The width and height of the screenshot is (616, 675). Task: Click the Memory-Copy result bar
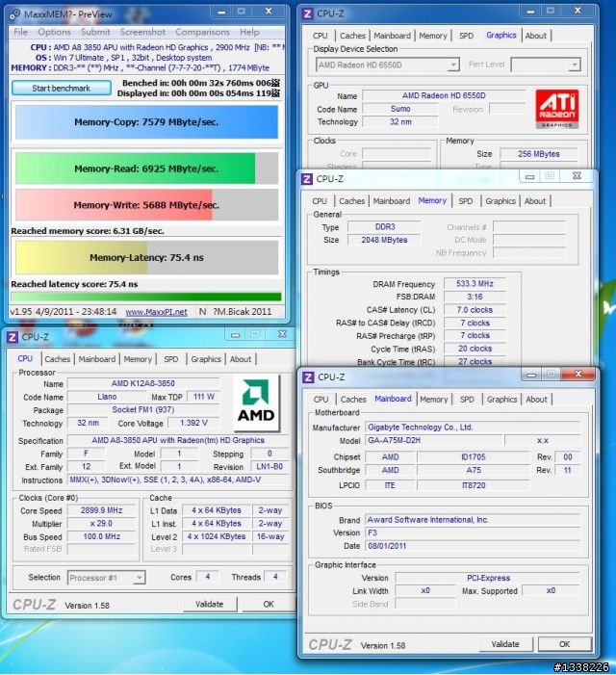(146, 122)
